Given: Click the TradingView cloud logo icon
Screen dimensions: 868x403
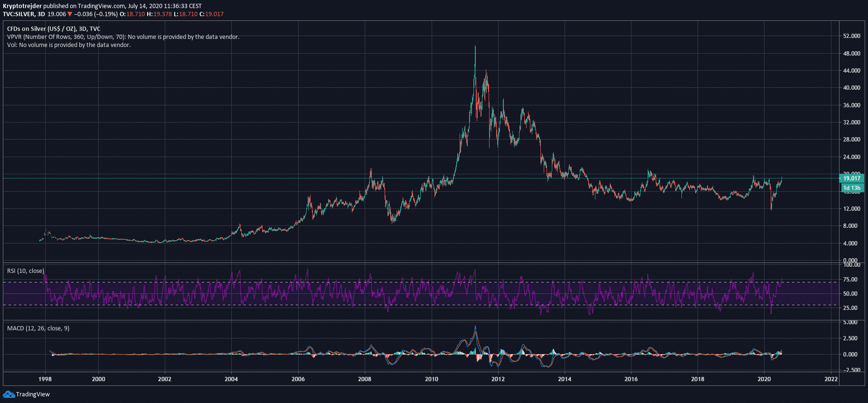Looking at the screenshot, I should (x=9, y=394).
